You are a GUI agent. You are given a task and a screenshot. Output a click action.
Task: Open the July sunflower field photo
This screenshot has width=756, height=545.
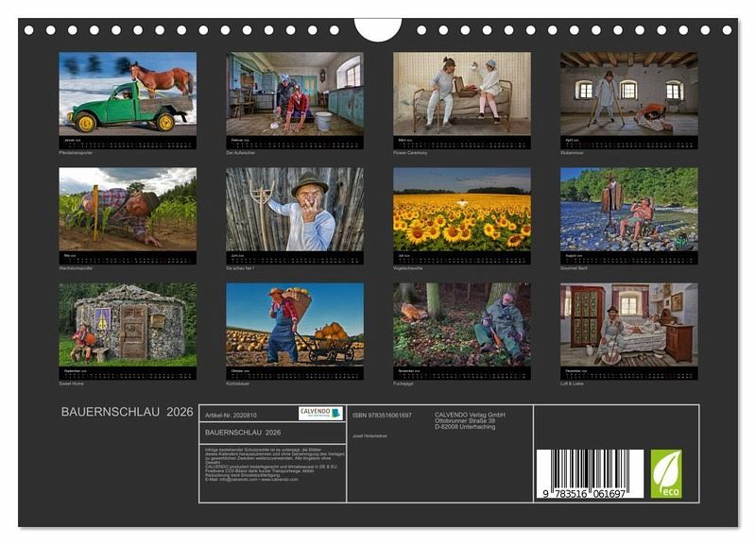(462, 209)
